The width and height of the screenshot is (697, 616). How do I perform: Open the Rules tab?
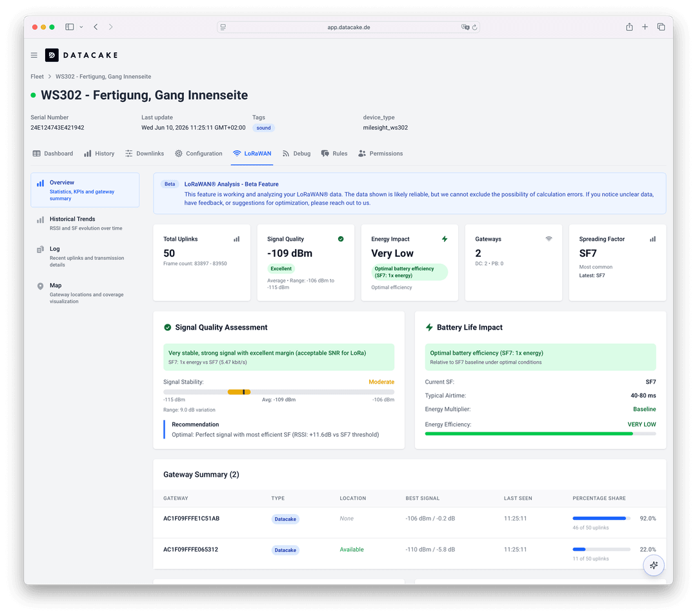point(334,154)
